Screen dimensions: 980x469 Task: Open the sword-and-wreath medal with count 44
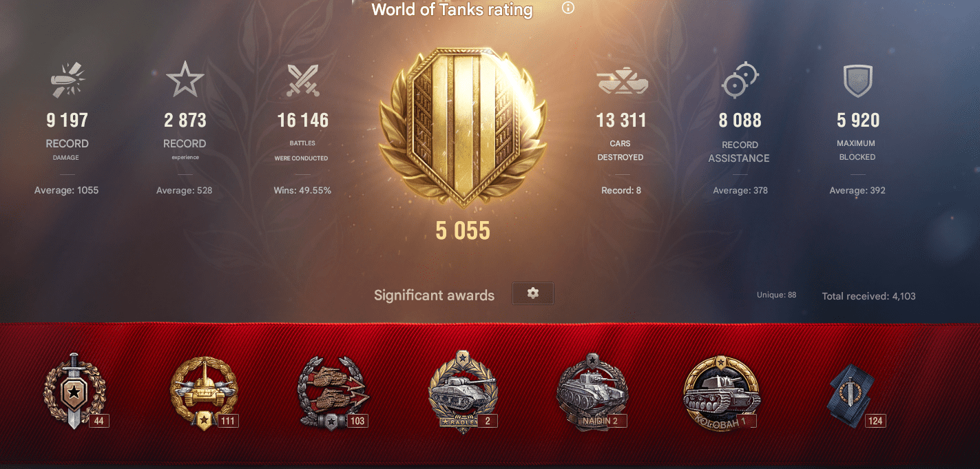click(x=74, y=391)
